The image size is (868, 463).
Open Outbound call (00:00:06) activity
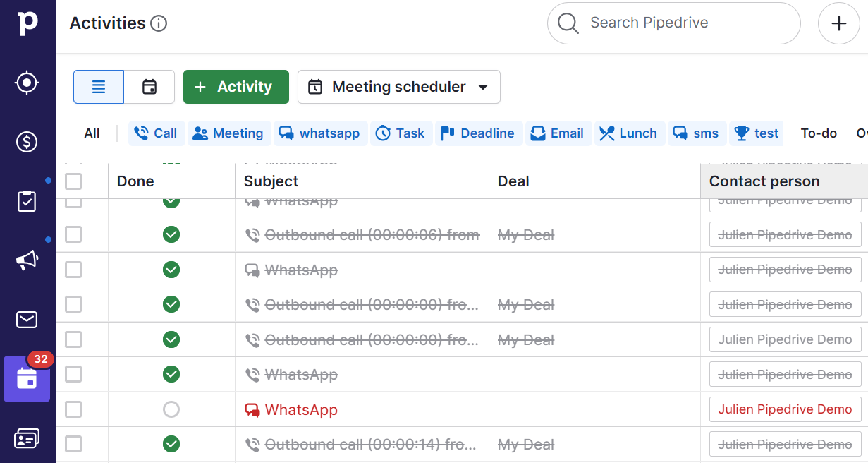click(372, 235)
